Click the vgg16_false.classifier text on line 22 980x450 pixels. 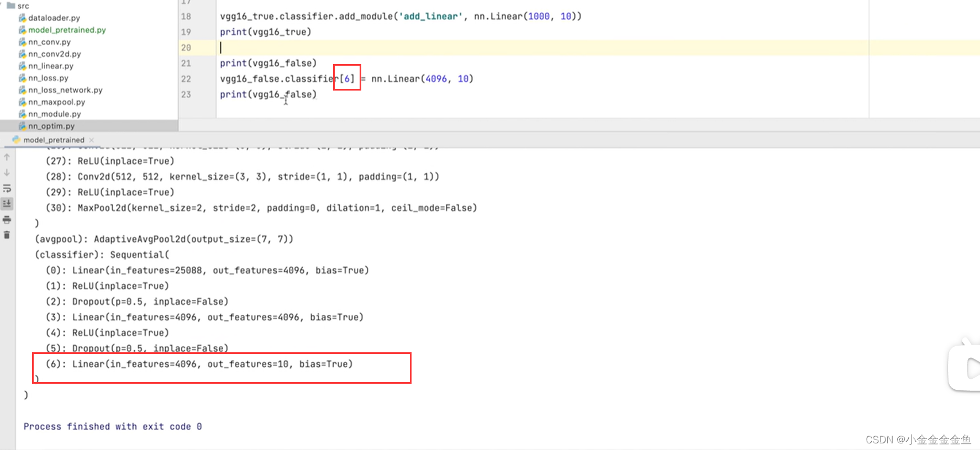click(x=279, y=79)
